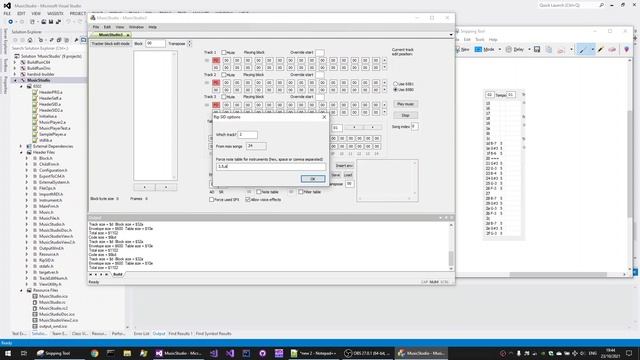Screen dimensions: 640x360
Task: Click the Which track input field
Action: [x=247, y=135]
